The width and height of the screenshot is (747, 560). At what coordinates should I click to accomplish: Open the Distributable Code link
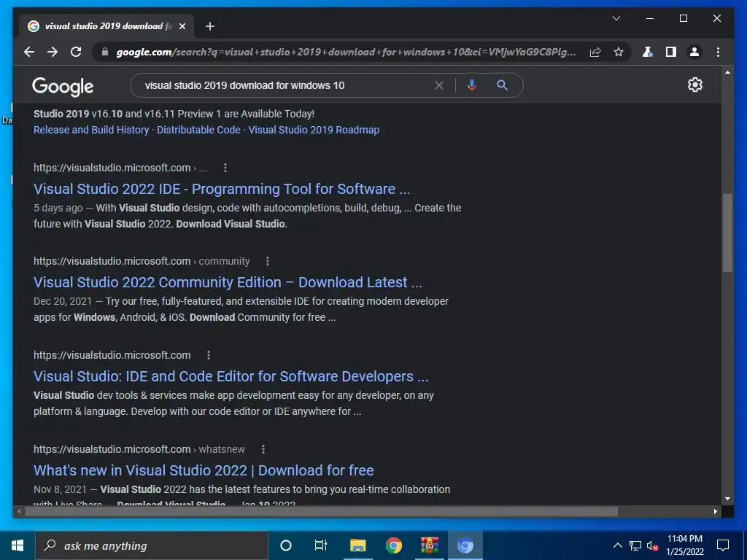pyautogui.click(x=198, y=130)
